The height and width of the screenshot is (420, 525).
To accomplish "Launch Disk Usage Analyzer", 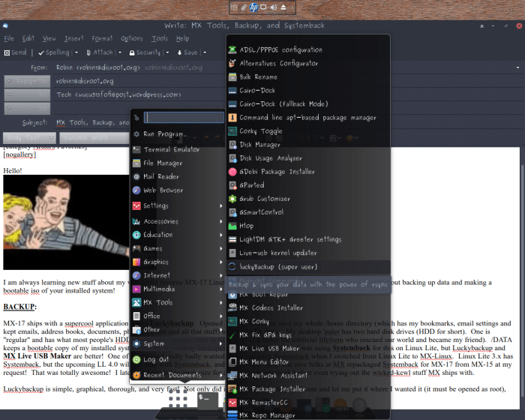I will pyautogui.click(x=308, y=158).
